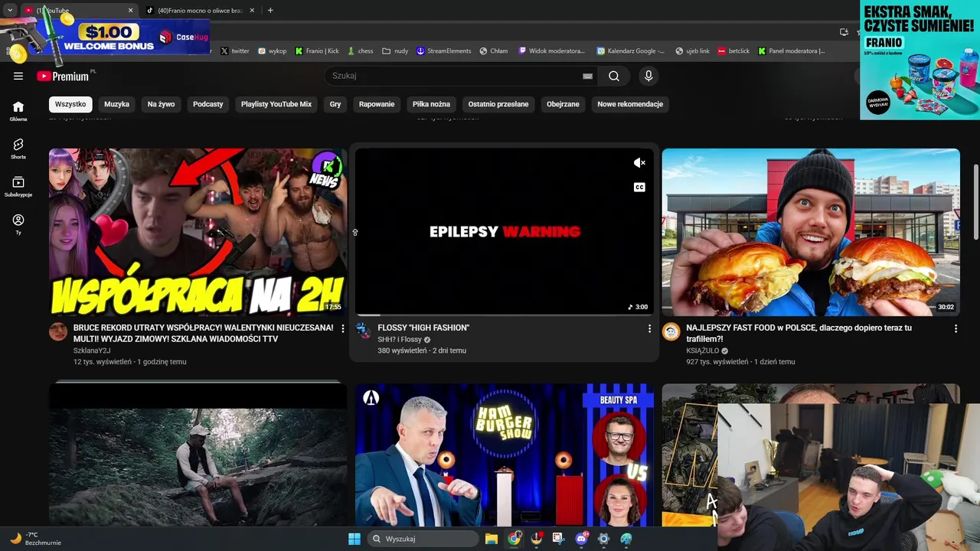980x551 pixels.
Task: Select the Na żywo filter chip
Action: pyautogui.click(x=161, y=104)
